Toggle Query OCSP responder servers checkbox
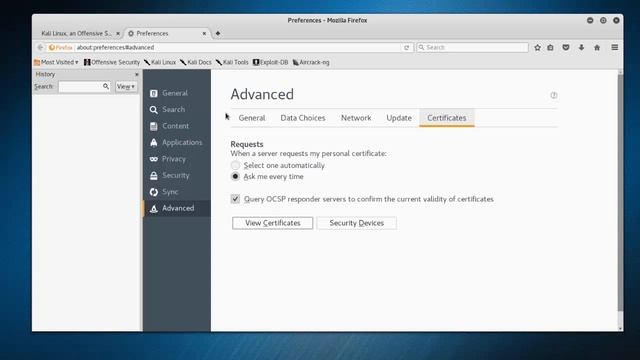The width and height of the screenshot is (640, 360). click(x=236, y=199)
